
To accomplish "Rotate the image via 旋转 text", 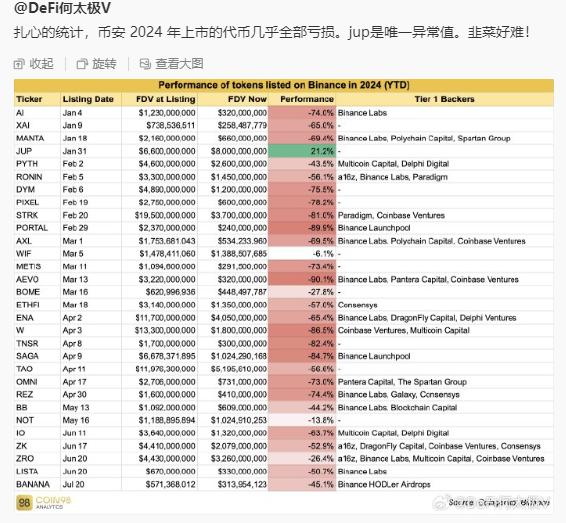I will coord(104,64).
